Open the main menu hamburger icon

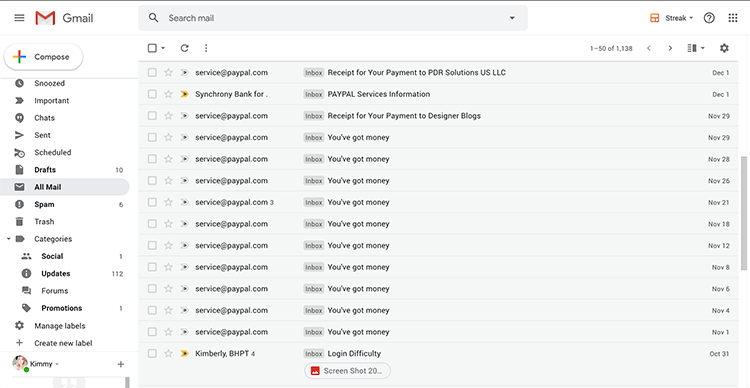(x=19, y=18)
